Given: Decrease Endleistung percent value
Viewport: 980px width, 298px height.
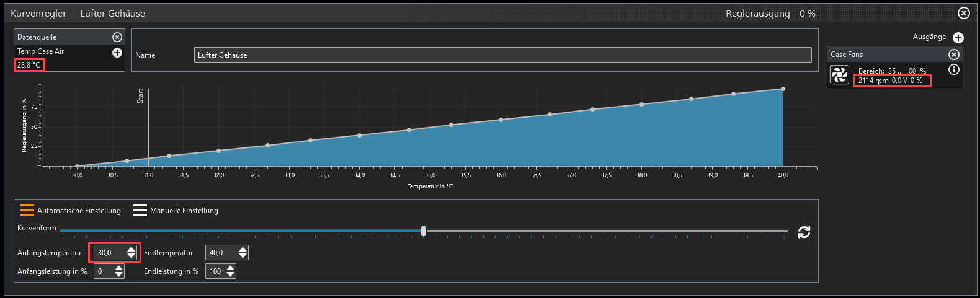Looking at the screenshot, I should coord(230,274).
